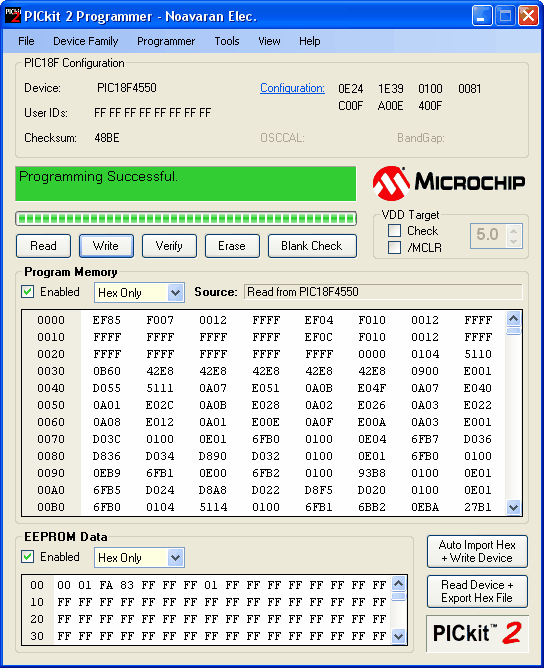Click Auto Import Hex + Write Device
544x668 pixels.
[477, 551]
